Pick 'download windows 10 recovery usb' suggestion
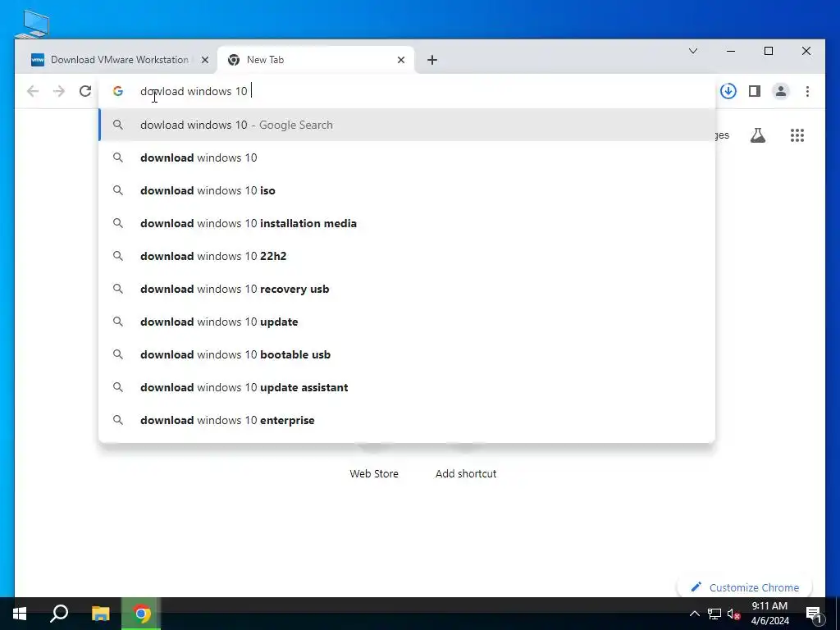 tap(407, 289)
